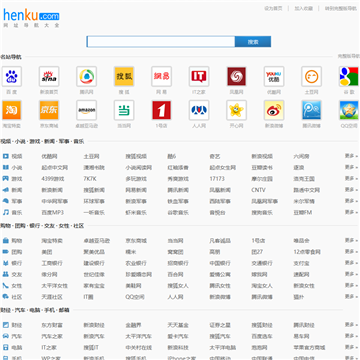Open the 转到完整版导航 top link
This screenshot has height=360, width=360.
(341, 9)
